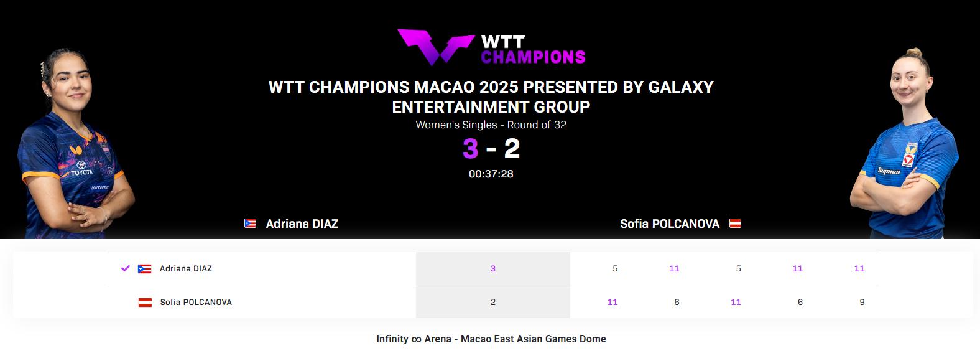Select Adriana DIAZ in the score table

(x=185, y=269)
